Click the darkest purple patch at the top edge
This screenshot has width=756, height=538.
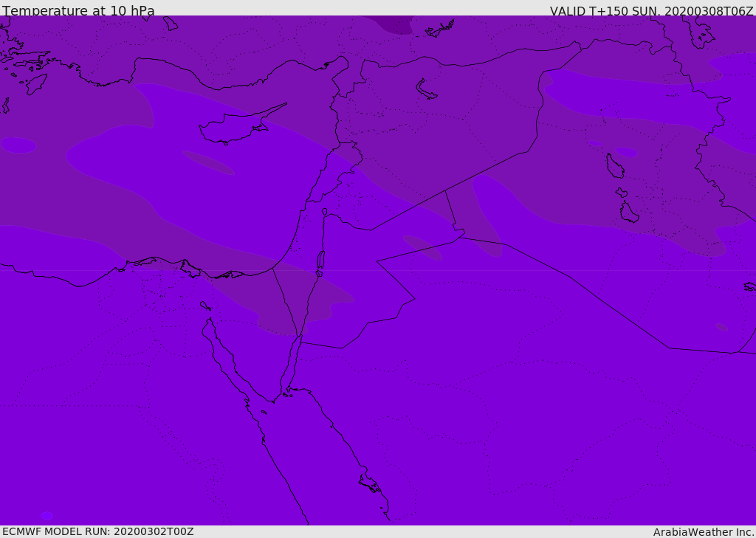pos(393,24)
